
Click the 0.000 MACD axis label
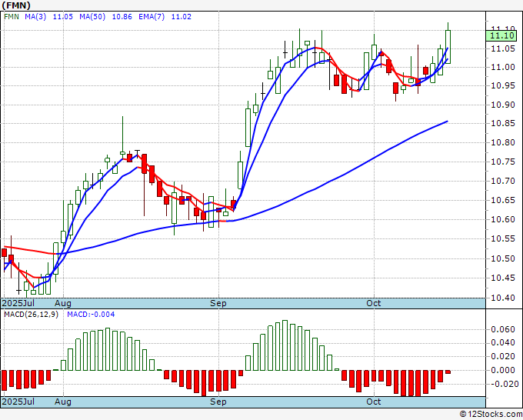click(x=503, y=370)
